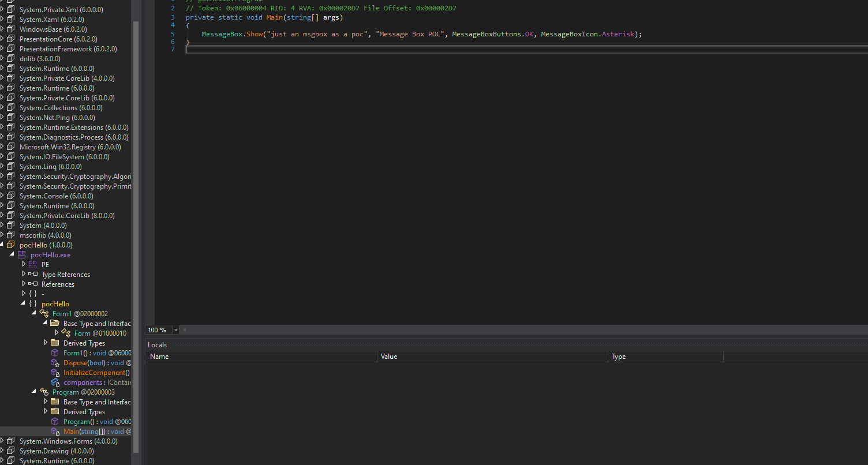
Task: Click the dnlib (3.6.0.0) assembly icon
Action: 11,59
